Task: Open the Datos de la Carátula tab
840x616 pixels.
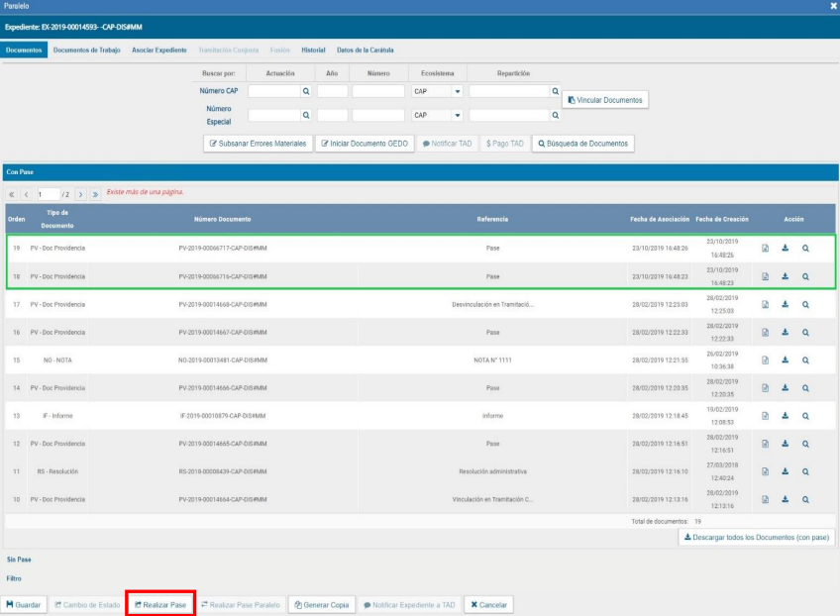Action: coord(364,51)
